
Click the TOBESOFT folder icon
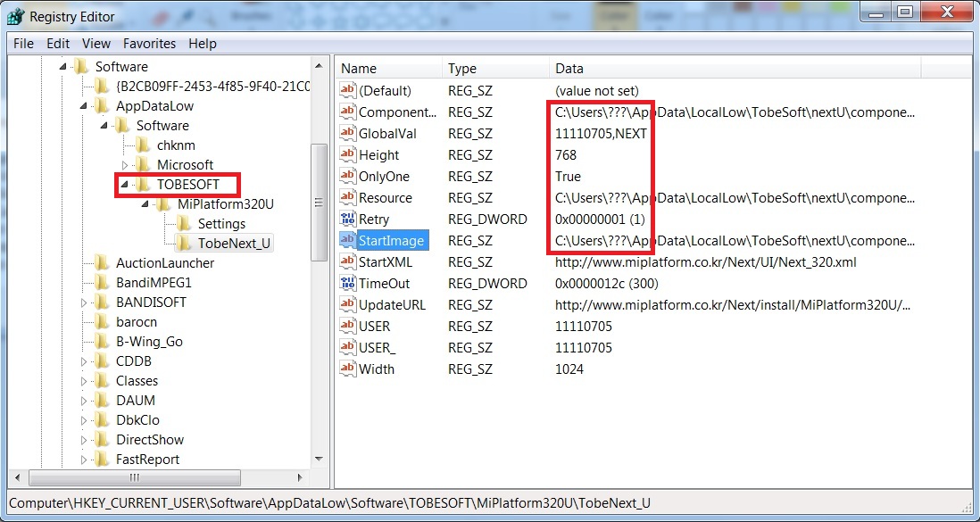tap(143, 185)
